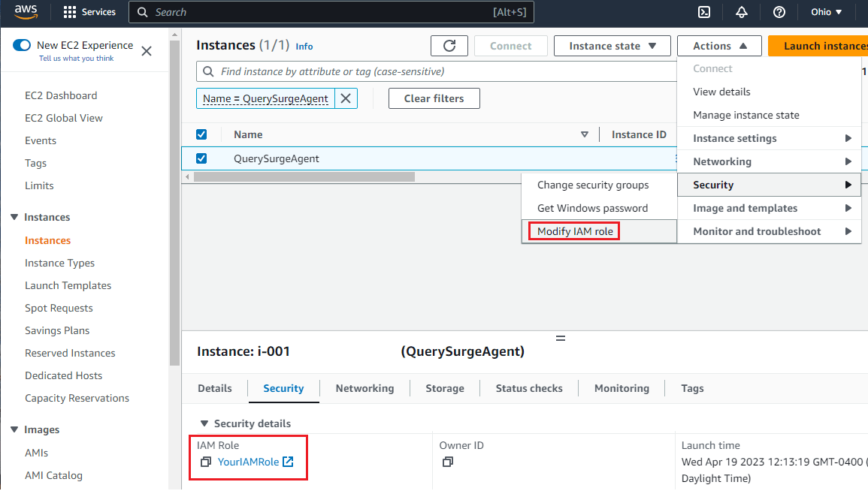Remove the Name QuerySurgeAgent filter chip
Image resolution: width=868 pixels, height=494 pixels.
(x=345, y=98)
